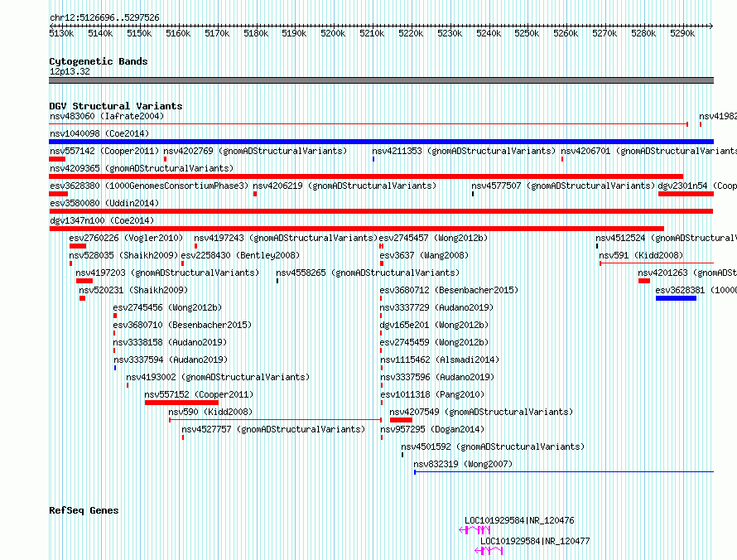The width and height of the screenshot is (737, 560).
Task: Click the chr12:5126696..5297526 region text
Action: [104, 18]
